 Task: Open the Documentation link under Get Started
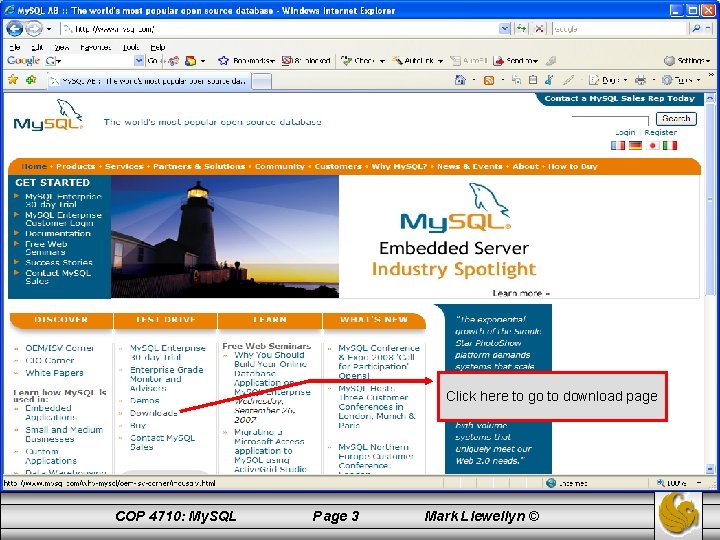(x=58, y=233)
